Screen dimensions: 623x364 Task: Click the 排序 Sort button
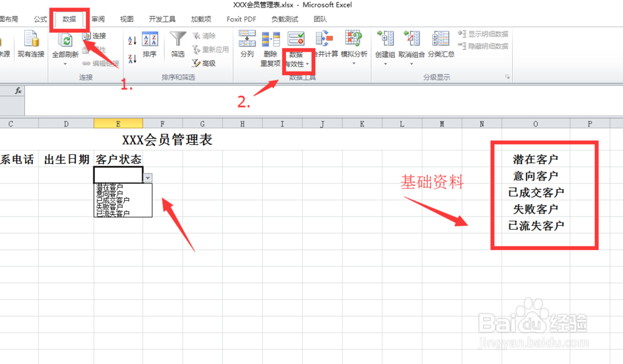(x=150, y=42)
